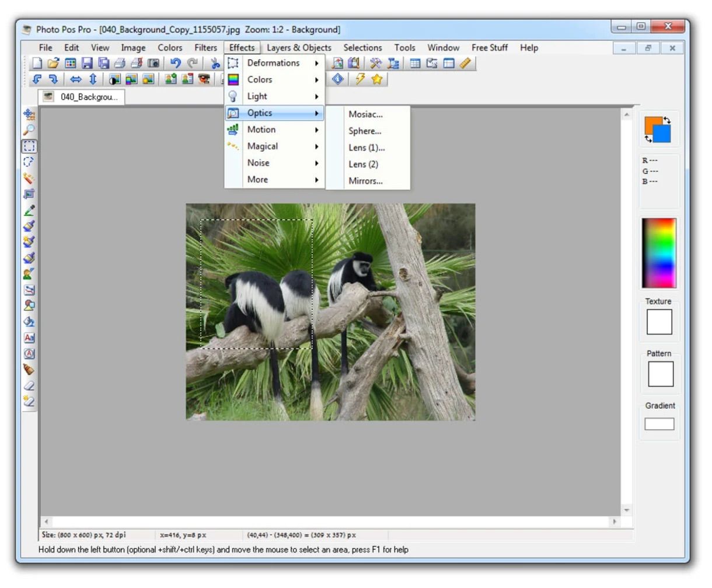Click the rainbow color palette
The image size is (712, 588).
point(659,251)
